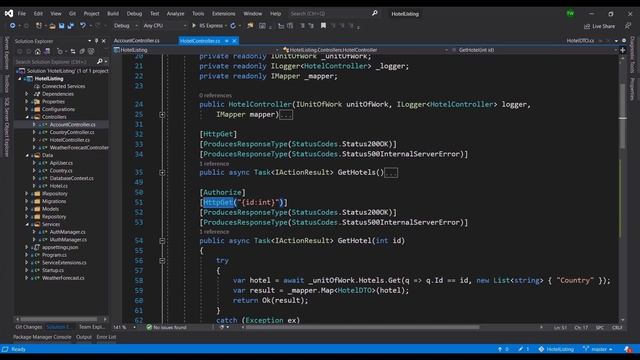This screenshot has height=360, width=640.
Task: Open the Build menu
Action: [x=113, y=13]
